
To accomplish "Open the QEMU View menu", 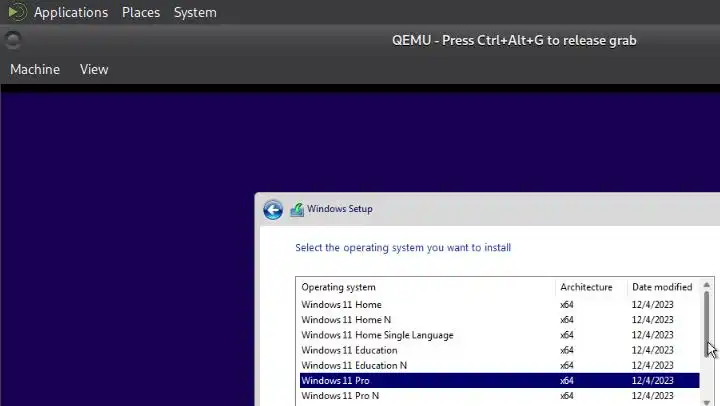I will click(x=94, y=69).
